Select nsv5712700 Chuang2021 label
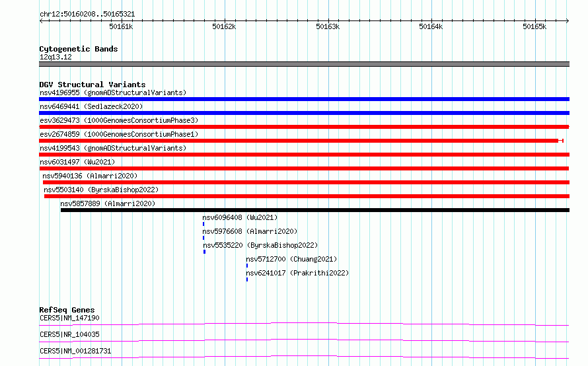The height and width of the screenshot is (366, 588). pos(291,259)
